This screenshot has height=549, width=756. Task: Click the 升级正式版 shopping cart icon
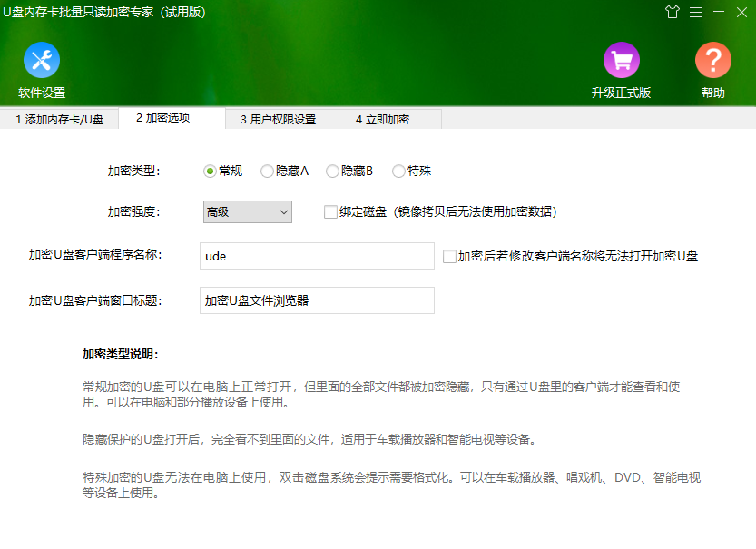pos(622,63)
